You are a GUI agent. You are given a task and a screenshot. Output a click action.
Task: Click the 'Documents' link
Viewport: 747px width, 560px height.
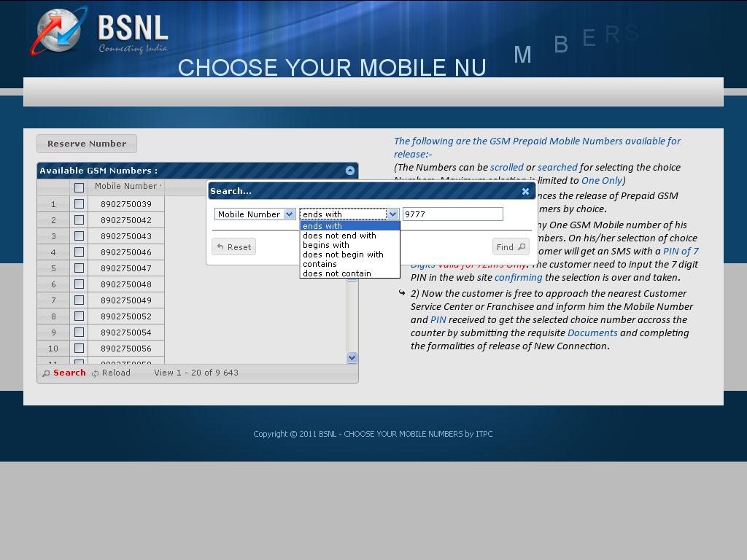[592, 332]
